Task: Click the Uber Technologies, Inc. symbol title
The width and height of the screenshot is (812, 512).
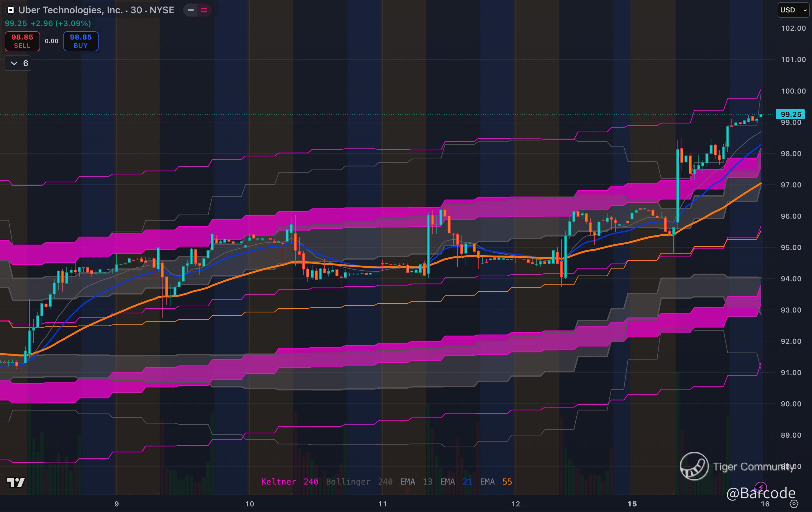Action: (96, 10)
